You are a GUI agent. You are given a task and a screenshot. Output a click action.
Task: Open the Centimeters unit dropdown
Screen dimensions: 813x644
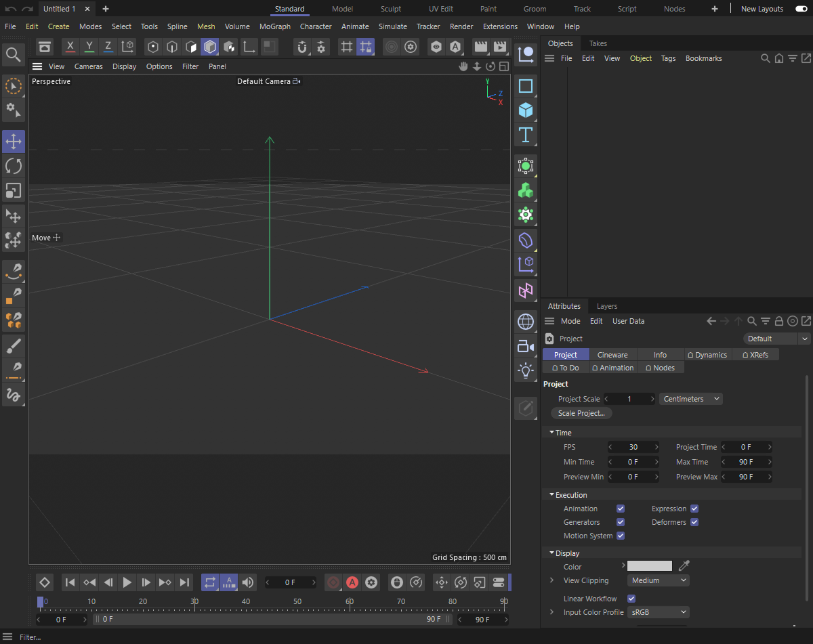tap(690, 399)
